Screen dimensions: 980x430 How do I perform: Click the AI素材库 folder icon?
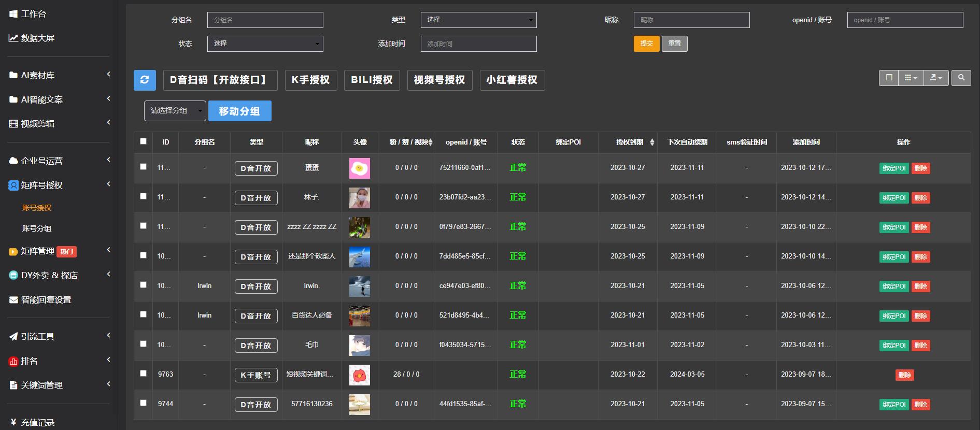[13, 75]
